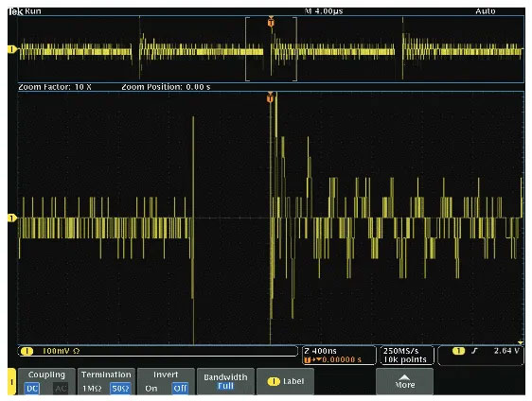Screen dimensions: 532x401
Task: Click the zoom box bracket in overview
Action: pyautogui.click(x=271, y=49)
